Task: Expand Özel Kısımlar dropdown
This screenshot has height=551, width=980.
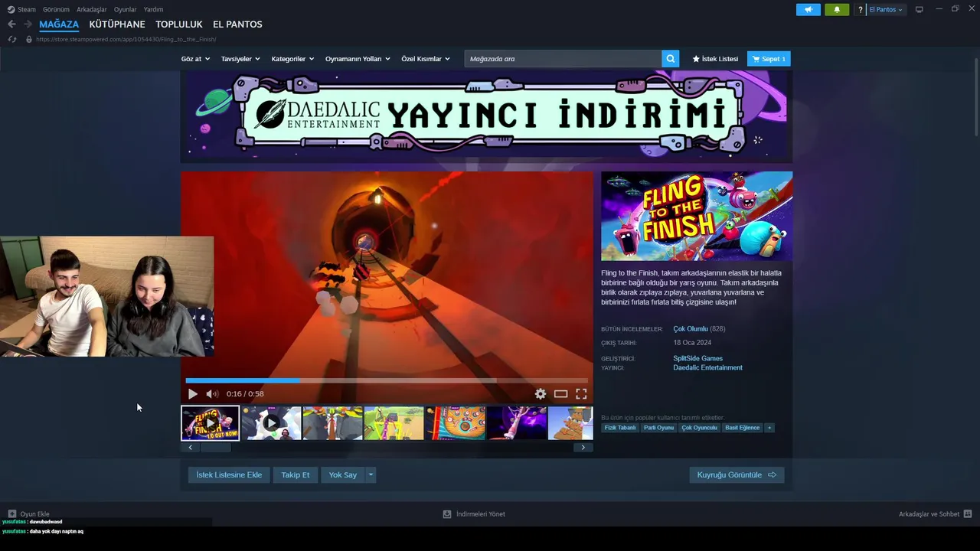Action: coord(426,59)
